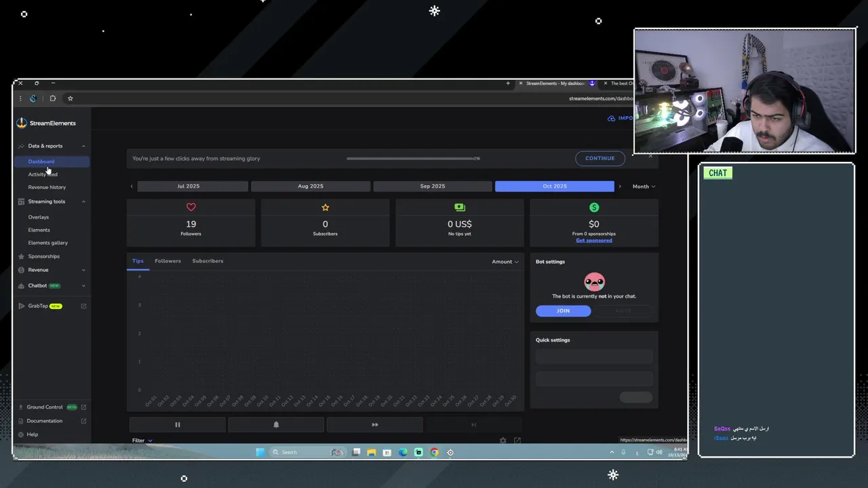Go to next months arrow

tap(620, 186)
